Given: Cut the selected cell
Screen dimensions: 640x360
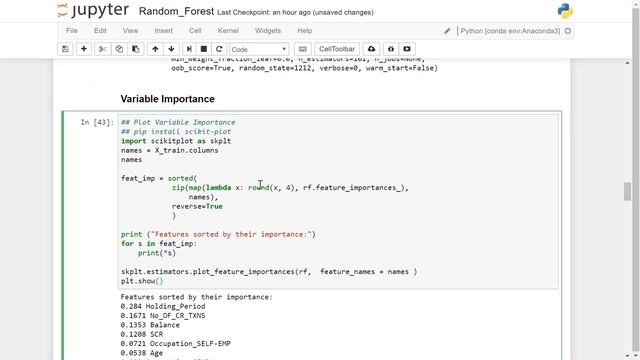Looking at the screenshot, I should (102, 49).
